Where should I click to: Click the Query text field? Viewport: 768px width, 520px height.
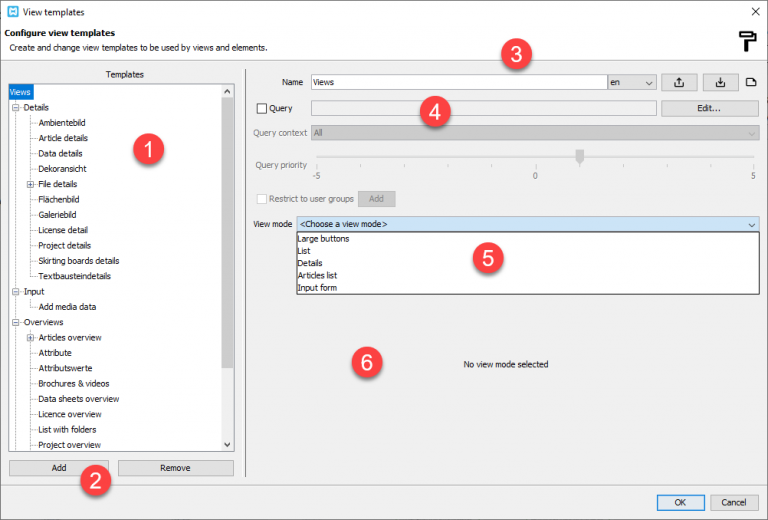click(x=483, y=108)
